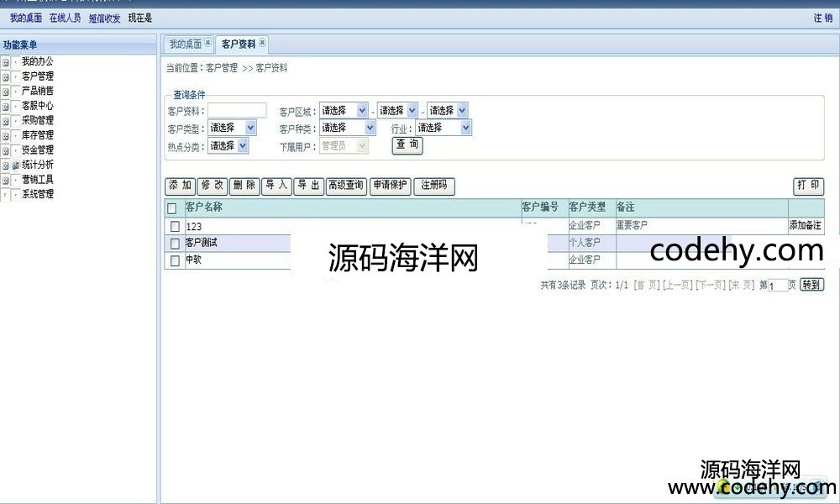Open 产品销售 menu item
Screen dimensions: 840x504
[x=38, y=91]
